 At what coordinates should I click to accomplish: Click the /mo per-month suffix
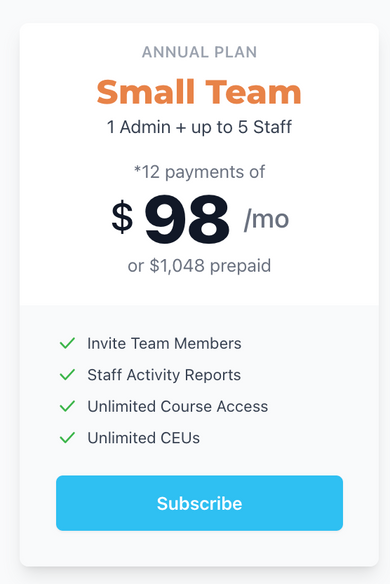click(x=266, y=219)
